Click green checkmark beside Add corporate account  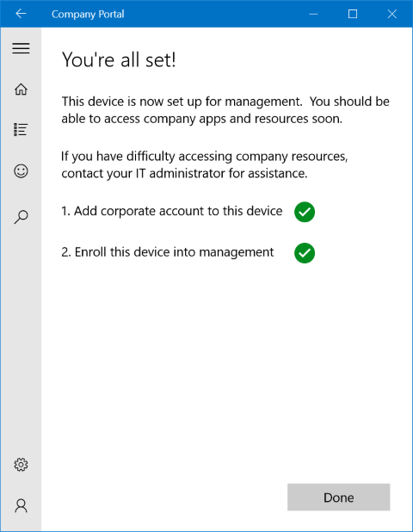click(305, 212)
